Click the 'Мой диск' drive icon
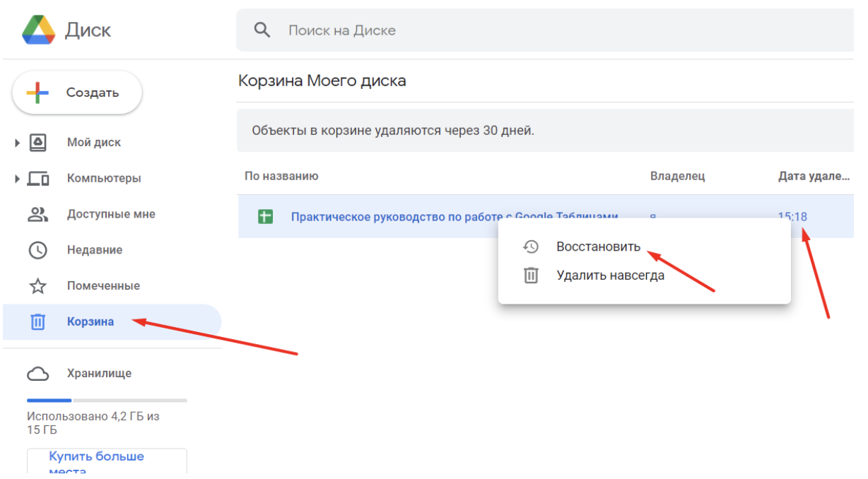This screenshot has height=479, width=868. click(x=37, y=143)
